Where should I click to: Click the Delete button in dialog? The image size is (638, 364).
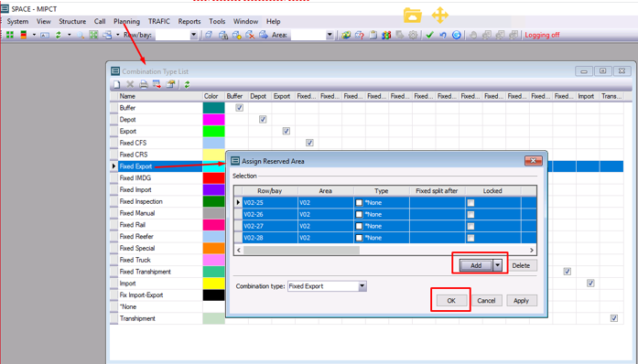click(x=521, y=265)
